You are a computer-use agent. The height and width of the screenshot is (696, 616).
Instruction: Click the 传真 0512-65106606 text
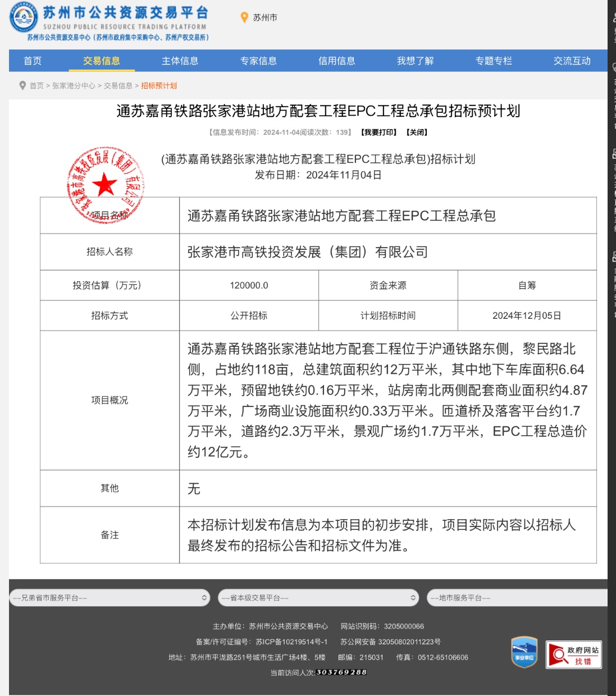[432, 657]
